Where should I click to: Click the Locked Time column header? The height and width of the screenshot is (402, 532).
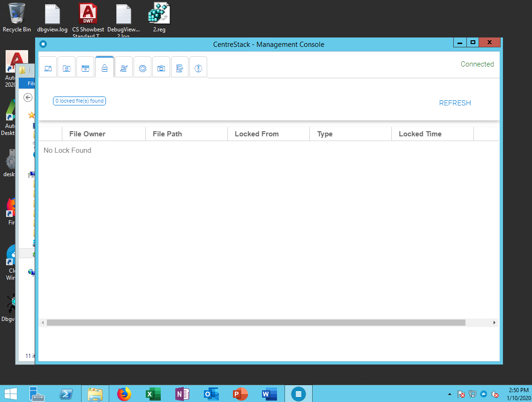coord(433,134)
